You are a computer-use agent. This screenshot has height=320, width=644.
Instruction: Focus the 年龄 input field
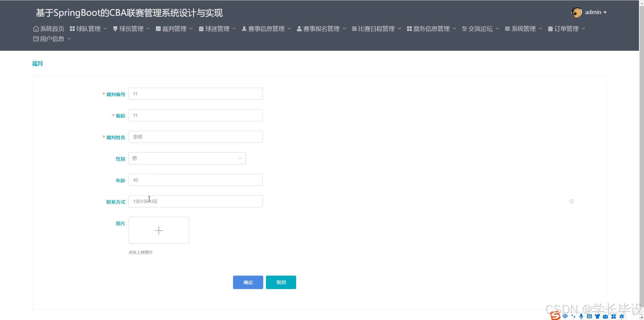point(196,180)
